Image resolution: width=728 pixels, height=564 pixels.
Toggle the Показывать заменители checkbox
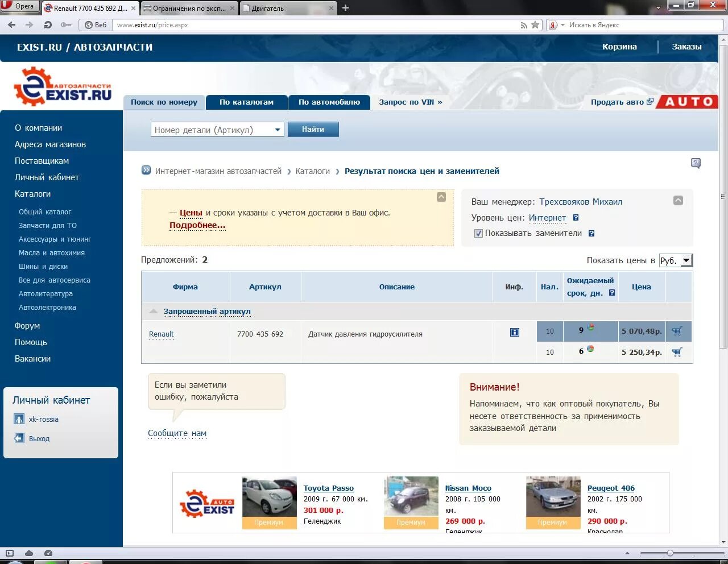click(x=478, y=233)
